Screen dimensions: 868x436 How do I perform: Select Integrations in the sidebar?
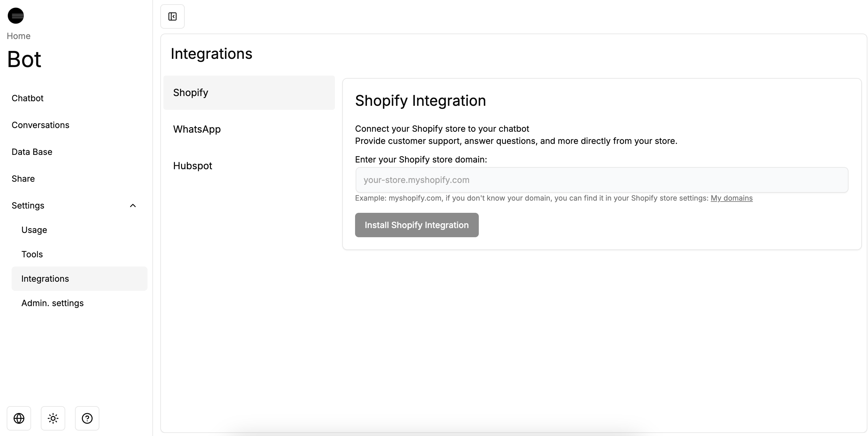click(x=45, y=279)
